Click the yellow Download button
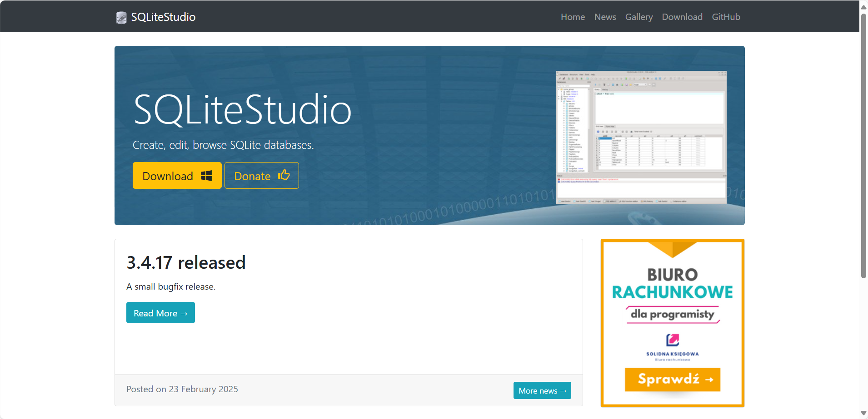The image size is (868, 419). (x=177, y=176)
